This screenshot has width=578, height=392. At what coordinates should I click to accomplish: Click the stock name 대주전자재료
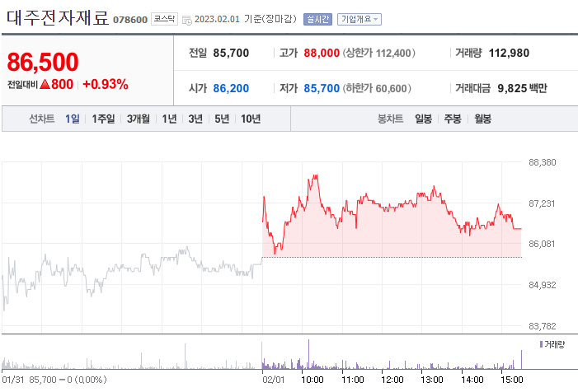(58, 17)
